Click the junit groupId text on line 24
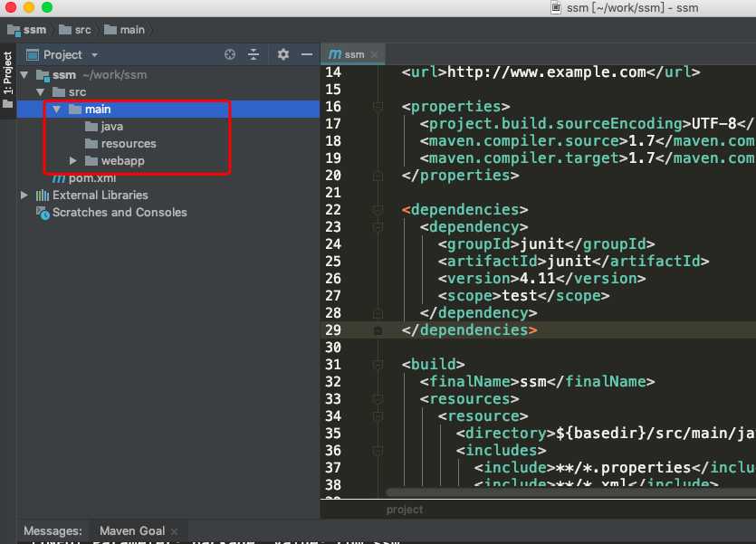 click(542, 244)
